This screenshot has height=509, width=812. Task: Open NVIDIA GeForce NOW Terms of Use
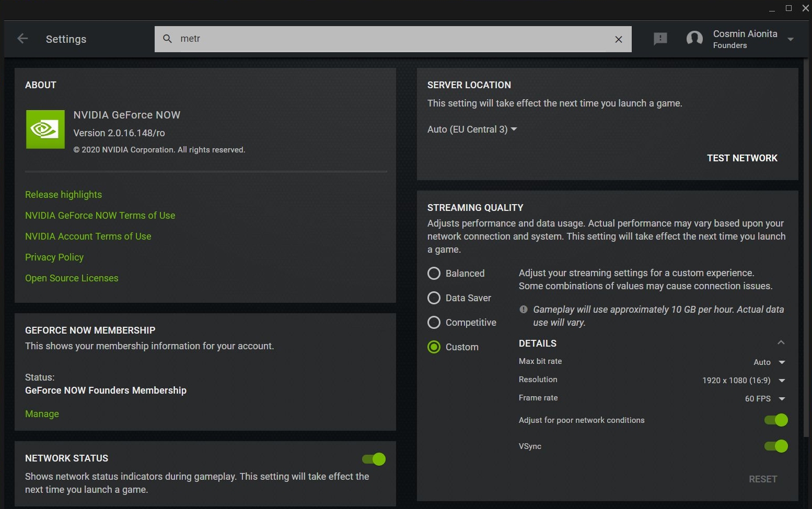(100, 215)
